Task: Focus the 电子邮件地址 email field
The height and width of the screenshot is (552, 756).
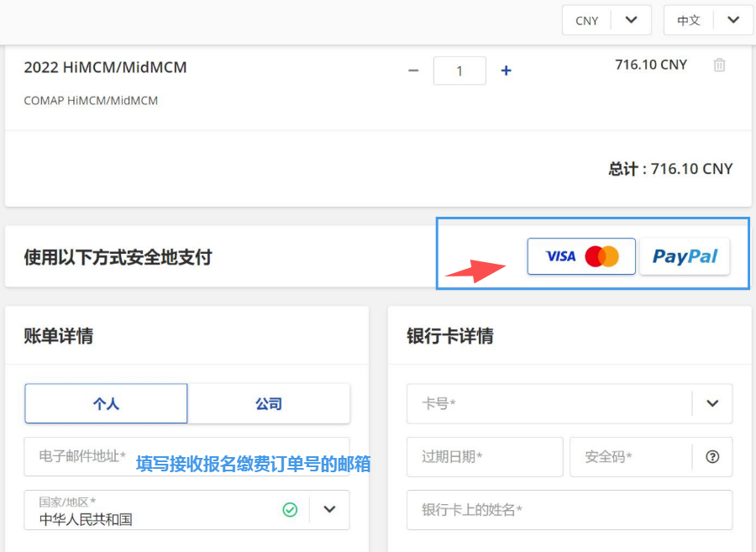Action: click(186, 456)
